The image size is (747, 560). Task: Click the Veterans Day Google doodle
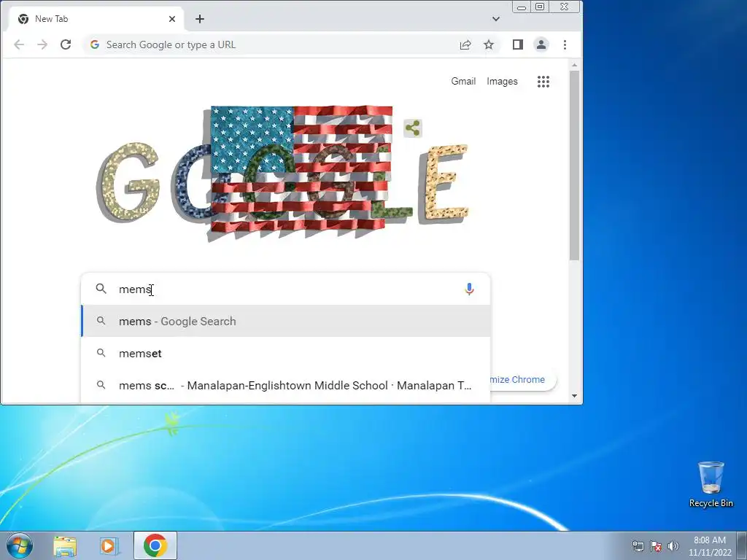(x=284, y=174)
